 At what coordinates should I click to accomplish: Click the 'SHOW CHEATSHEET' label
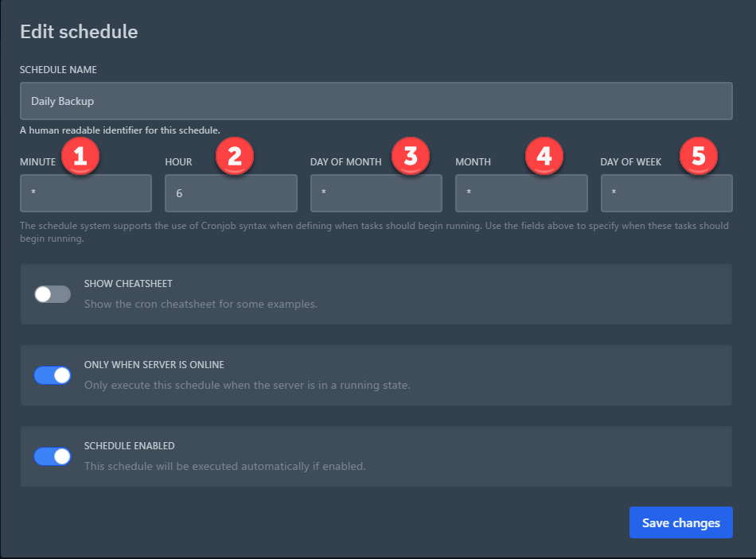128,284
